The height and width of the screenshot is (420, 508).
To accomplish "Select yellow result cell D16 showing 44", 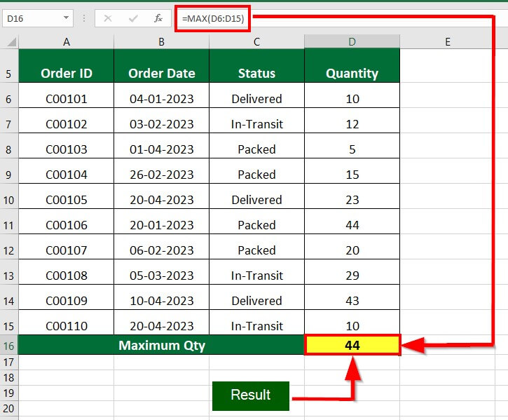I will [x=352, y=345].
